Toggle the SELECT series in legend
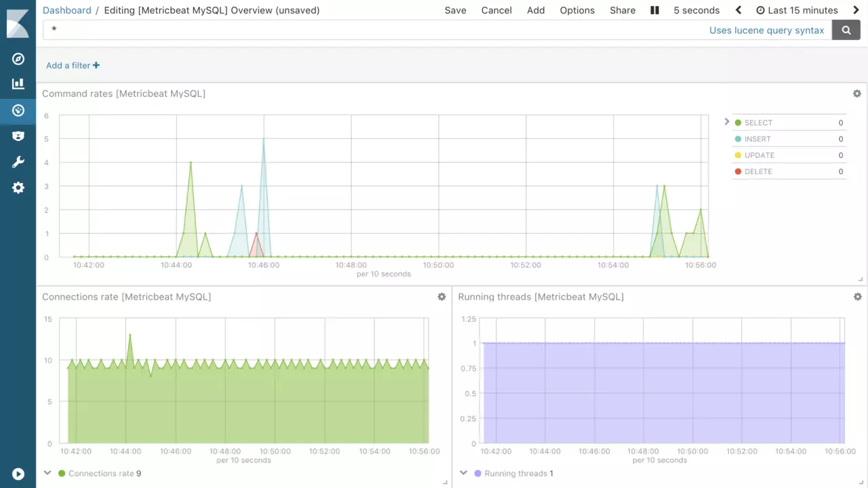Screen dimensions: 868x488 [758, 123]
